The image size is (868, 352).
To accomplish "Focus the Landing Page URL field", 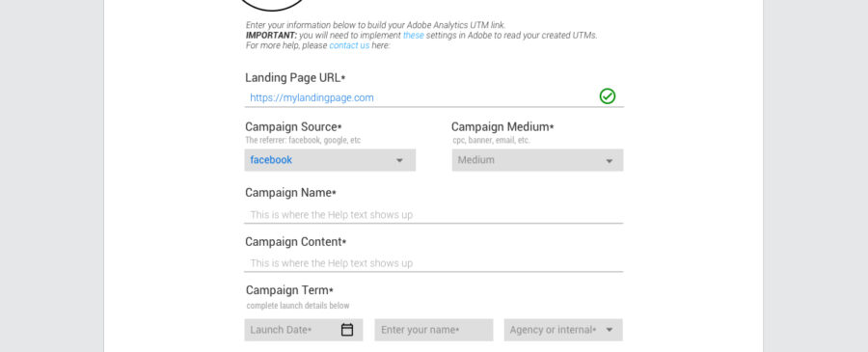I will [x=434, y=97].
